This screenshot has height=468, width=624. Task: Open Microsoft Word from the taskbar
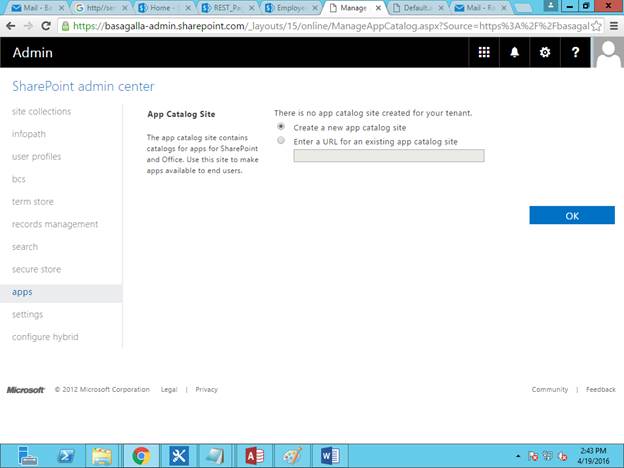[330, 456]
